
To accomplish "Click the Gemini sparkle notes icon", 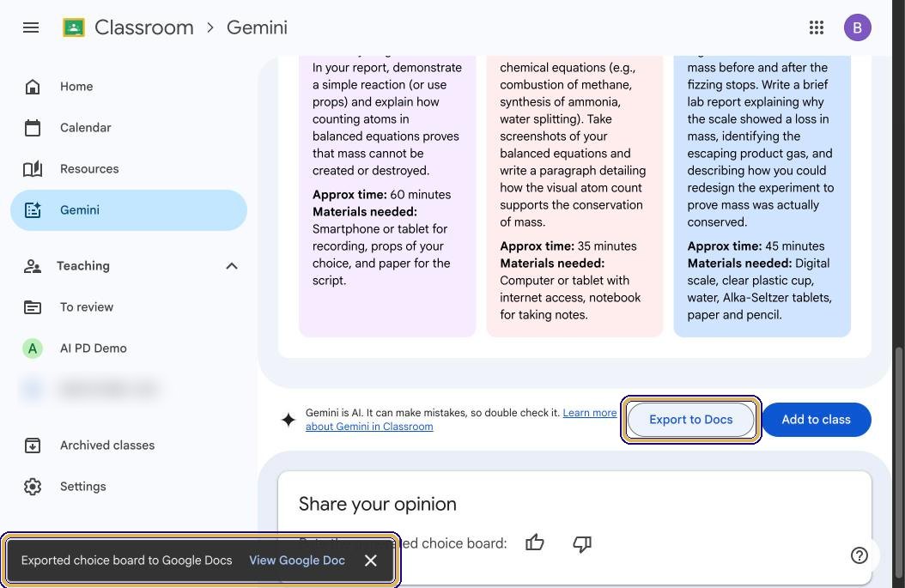I will (33, 210).
